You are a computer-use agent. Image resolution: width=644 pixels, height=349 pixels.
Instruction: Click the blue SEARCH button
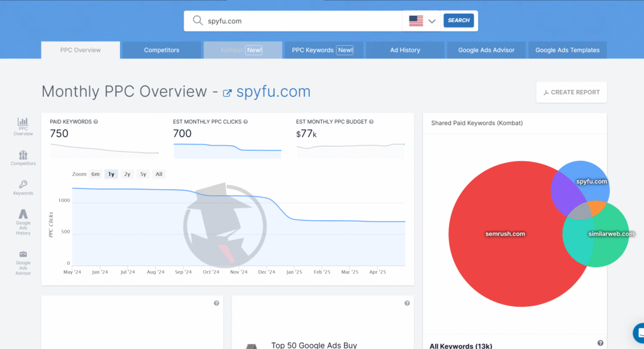(x=458, y=21)
